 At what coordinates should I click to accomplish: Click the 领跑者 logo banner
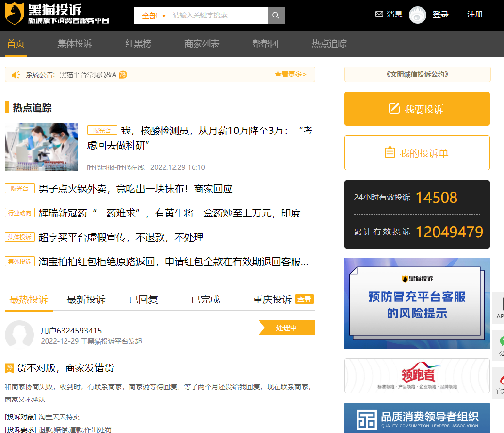tap(417, 376)
